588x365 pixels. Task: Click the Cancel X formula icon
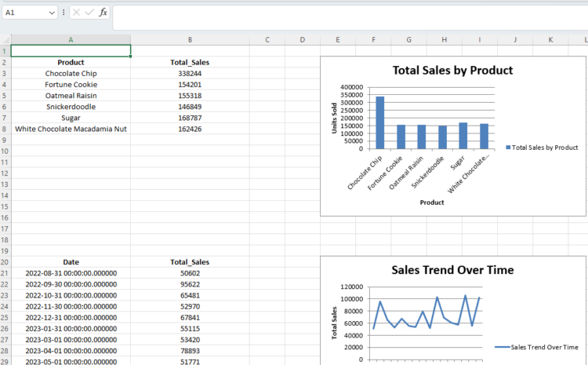click(77, 13)
